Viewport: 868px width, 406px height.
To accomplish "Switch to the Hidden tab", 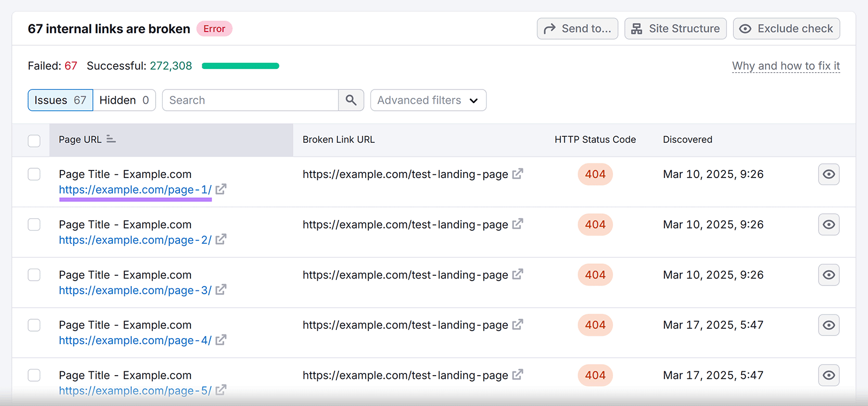I will (x=124, y=100).
